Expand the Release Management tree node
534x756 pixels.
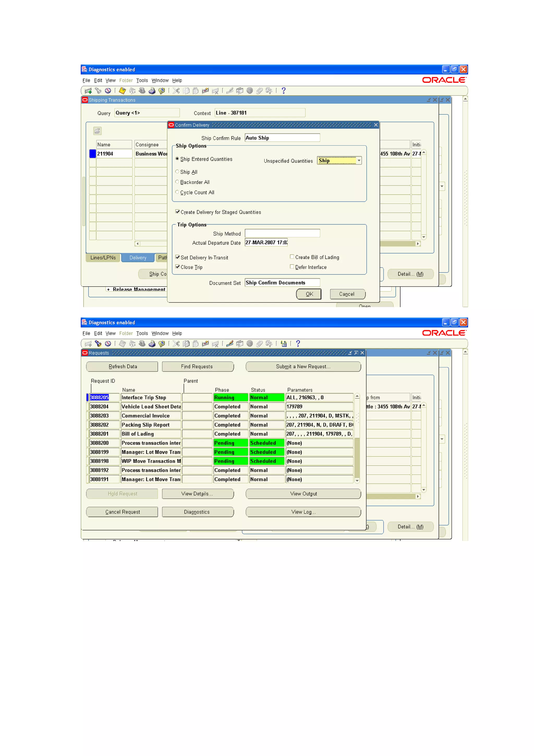click(108, 289)
